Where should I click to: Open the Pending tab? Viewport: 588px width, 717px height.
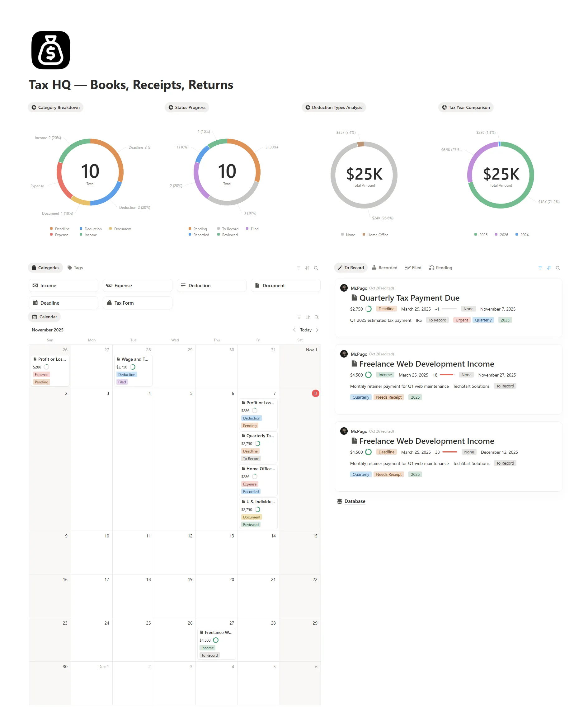pyautogui.click(x=440, y=268)
